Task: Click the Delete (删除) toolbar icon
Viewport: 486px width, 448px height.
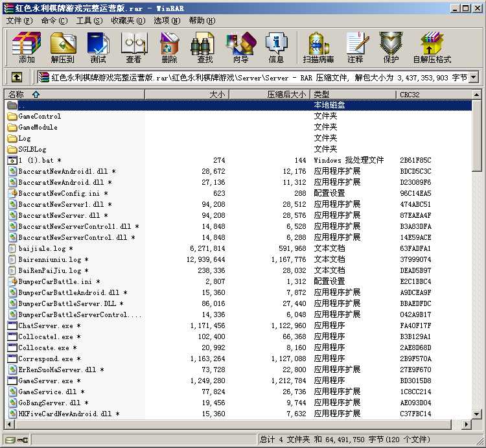Action: pyautogui.click(x=170, y=47)
